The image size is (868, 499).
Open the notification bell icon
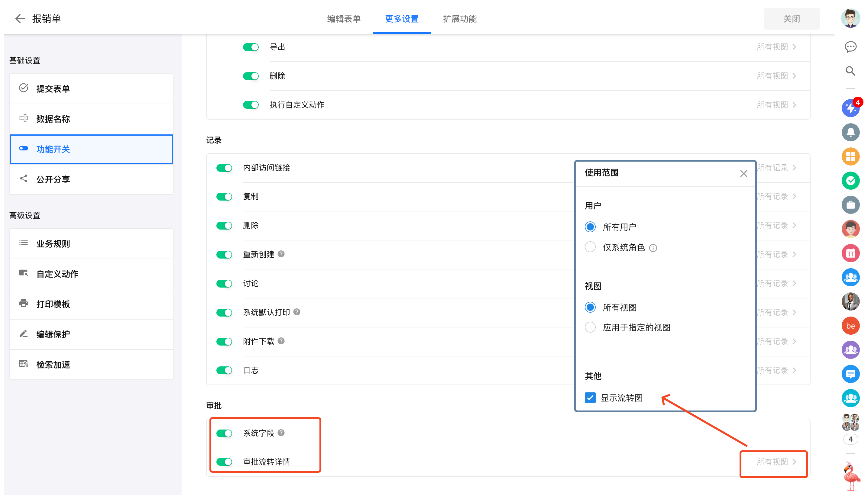[850, 132]
